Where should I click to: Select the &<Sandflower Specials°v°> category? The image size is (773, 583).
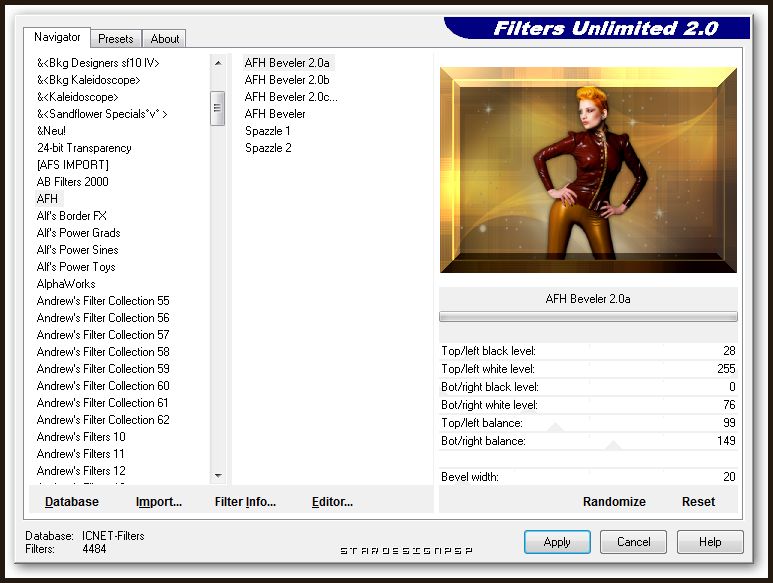point(102,114)
